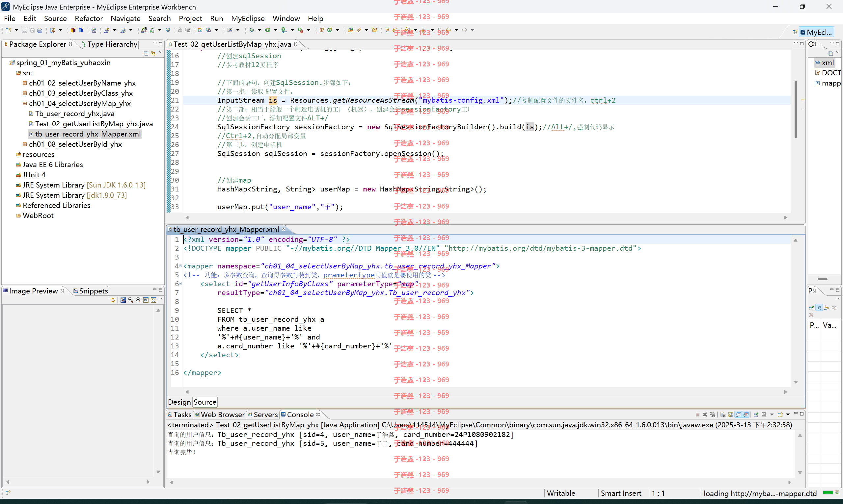Toggle Scroll Lock in Console toolbar
Viewport: 843px width, 504px height.
(x=730, y=415)
